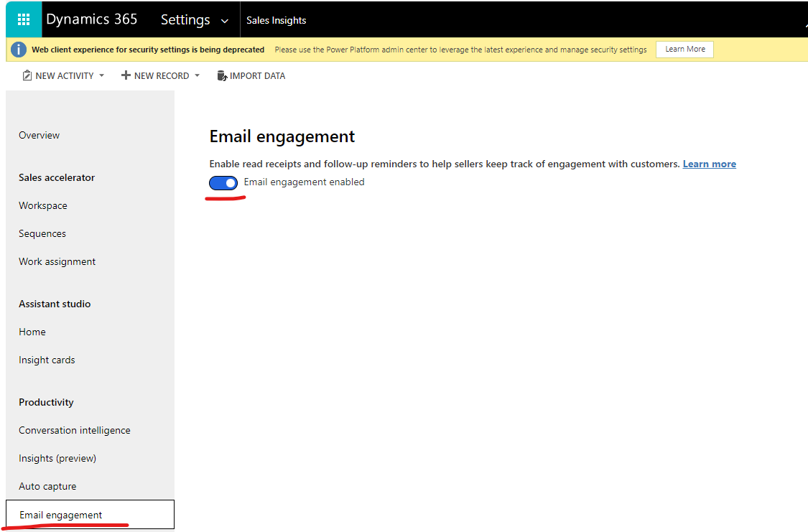Click the Sales Insights breadcrumb
808x532 pixels.
click(277, 20)
